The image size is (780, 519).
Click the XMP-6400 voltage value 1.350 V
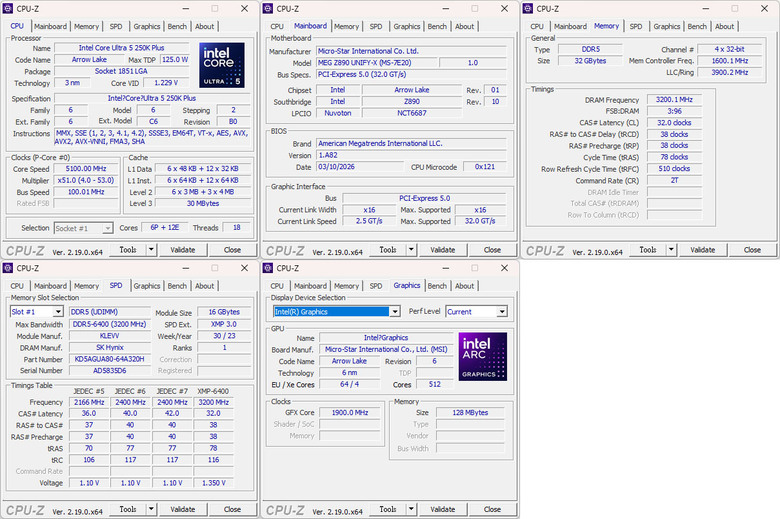[214, 483]
